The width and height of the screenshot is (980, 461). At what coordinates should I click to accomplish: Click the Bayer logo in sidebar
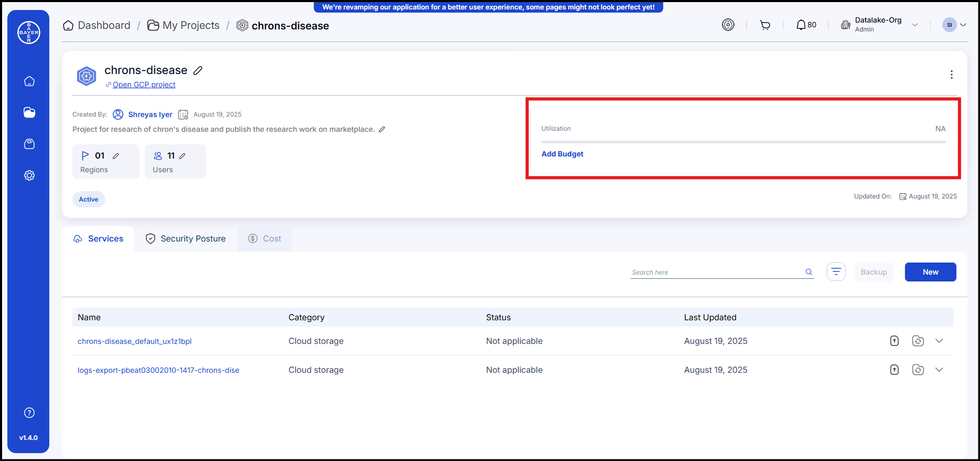29,33
